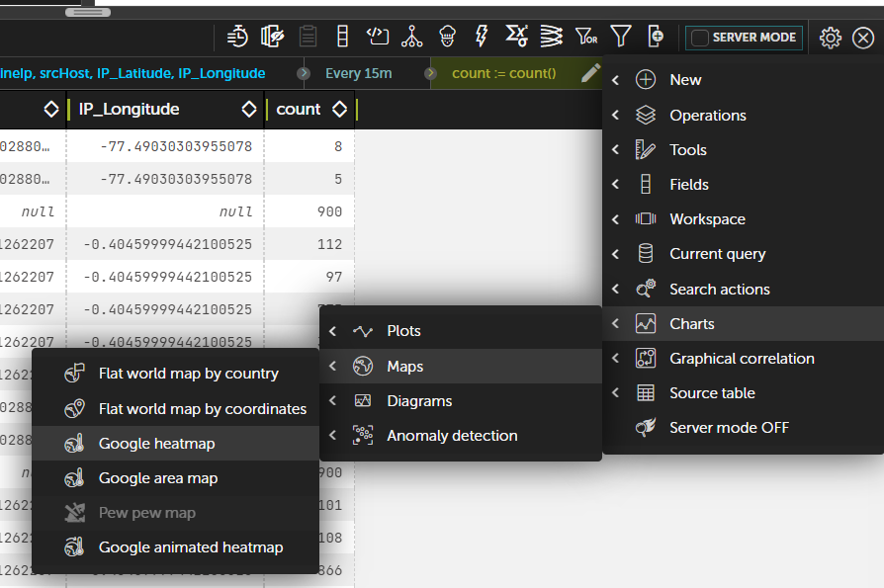Select the Charts menu entry
The height and width of the screenshot is (588, 884).
point(743,324)
